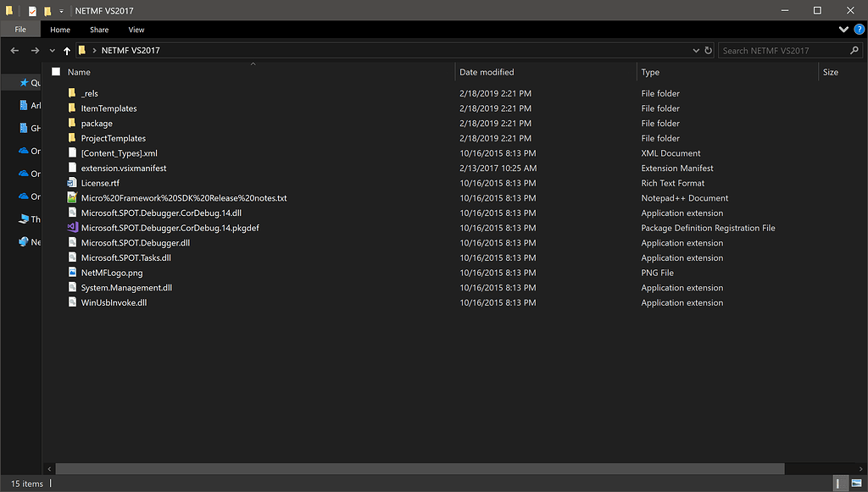Click the Properties icon in Quick Access Toolbar
Viewport: 868px width, 492px height.
32,11
